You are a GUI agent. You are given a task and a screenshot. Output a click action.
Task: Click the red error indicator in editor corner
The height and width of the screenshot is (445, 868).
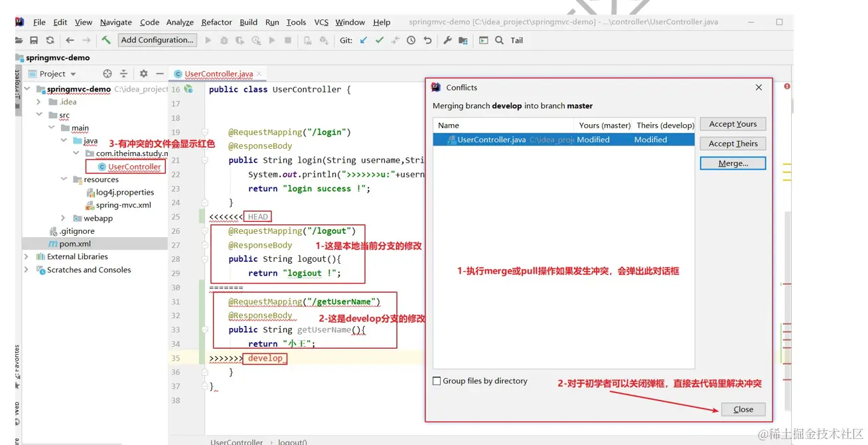click(x=787, y=86)
